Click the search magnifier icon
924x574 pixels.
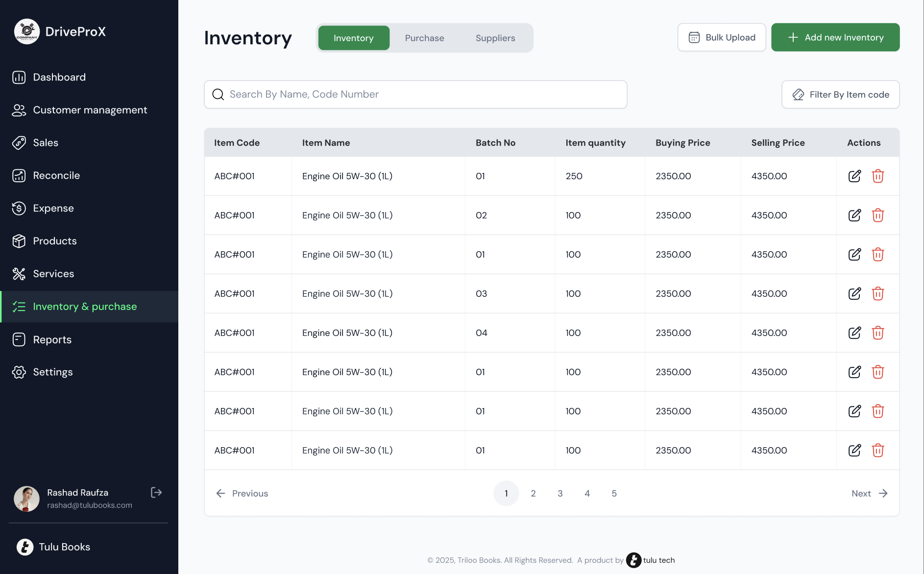pyautogui.click(x=218, y=94)
